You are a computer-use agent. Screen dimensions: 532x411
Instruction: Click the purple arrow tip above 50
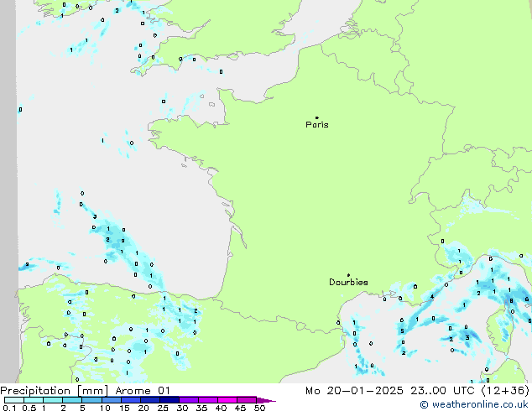pos(266,400)
